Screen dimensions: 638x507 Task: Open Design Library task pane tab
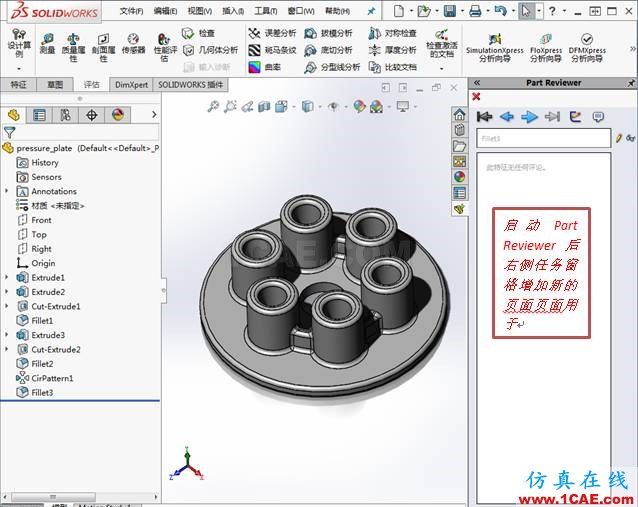click(x=459, y=130)
